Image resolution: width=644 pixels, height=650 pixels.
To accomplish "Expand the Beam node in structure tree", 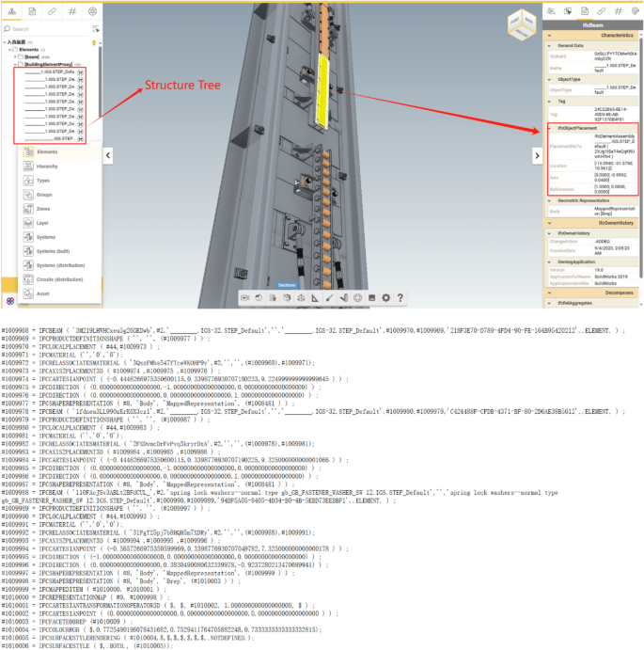I will 16,57.
